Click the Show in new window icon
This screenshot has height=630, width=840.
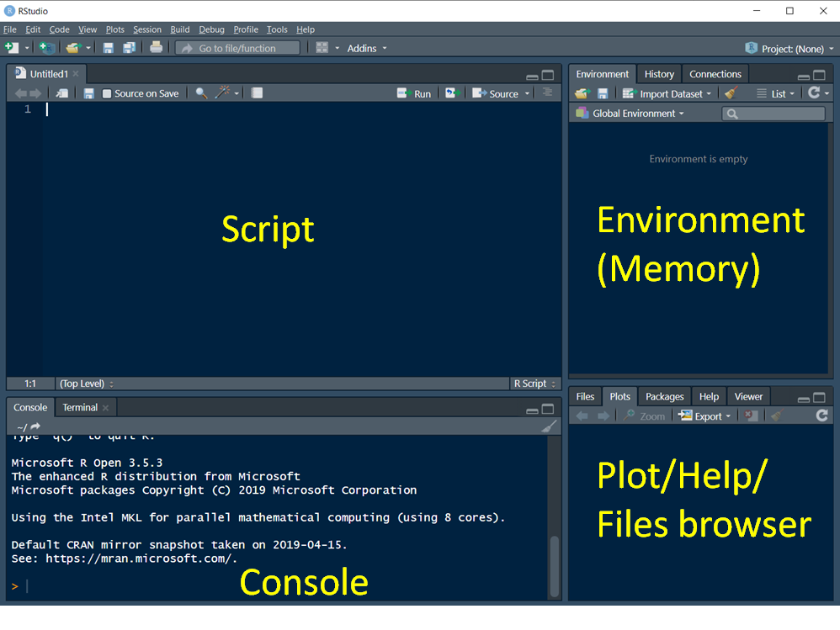click(62, 93)
